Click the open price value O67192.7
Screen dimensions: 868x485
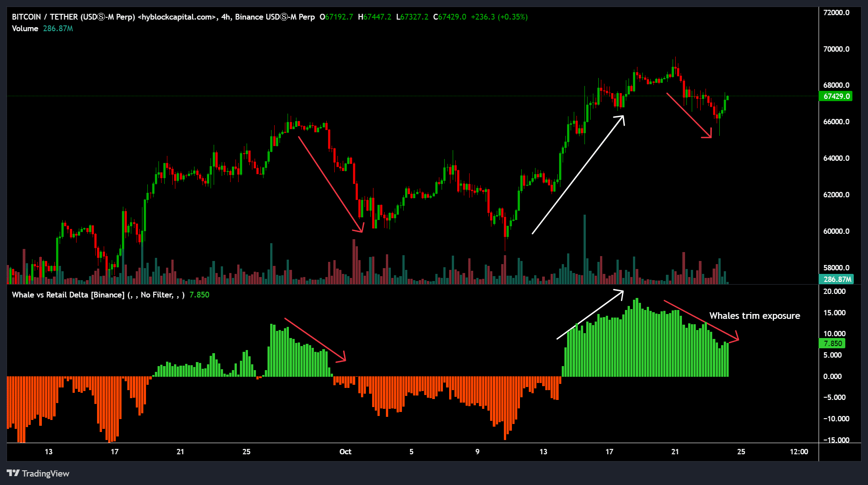click(337, 17)
